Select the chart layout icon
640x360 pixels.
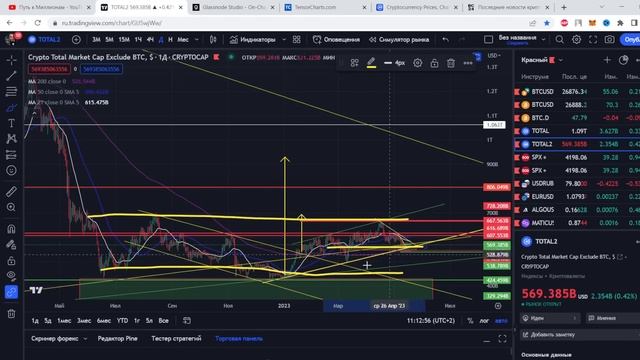point(488,40)
